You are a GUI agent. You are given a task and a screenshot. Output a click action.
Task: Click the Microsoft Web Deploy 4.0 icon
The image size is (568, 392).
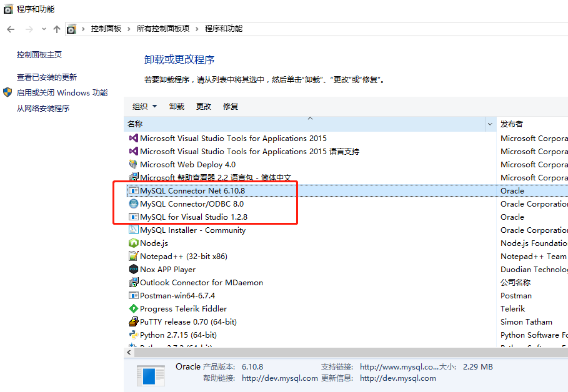coord(134,164)
